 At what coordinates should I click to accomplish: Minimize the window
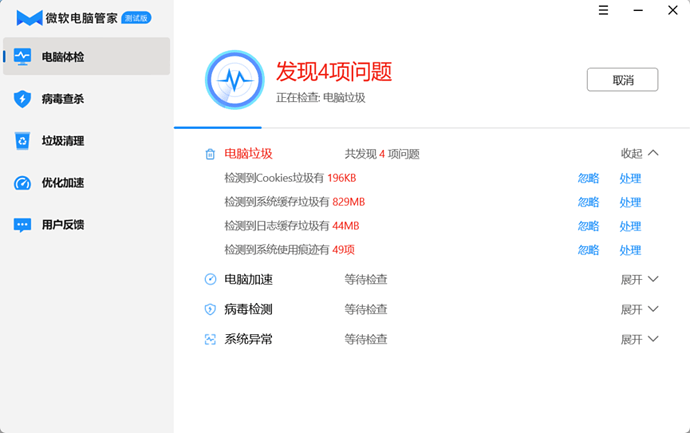click(638, 10)
